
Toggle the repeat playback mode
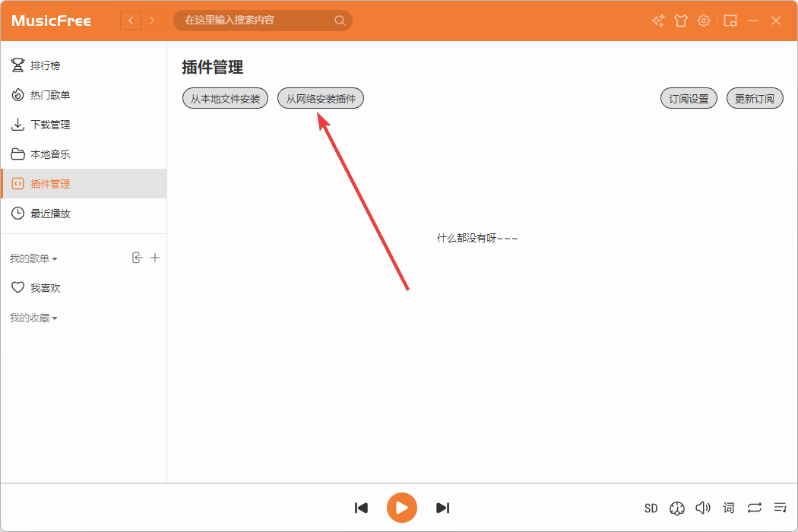pos(754,508)
